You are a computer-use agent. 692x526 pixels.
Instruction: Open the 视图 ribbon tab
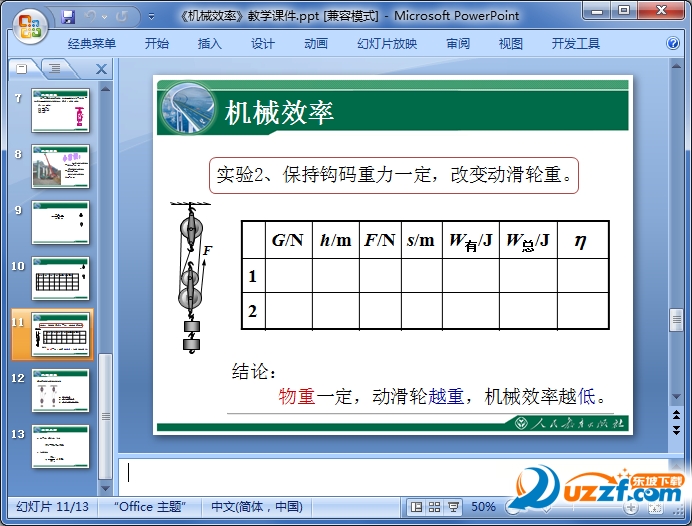click(x=511, y=44)
